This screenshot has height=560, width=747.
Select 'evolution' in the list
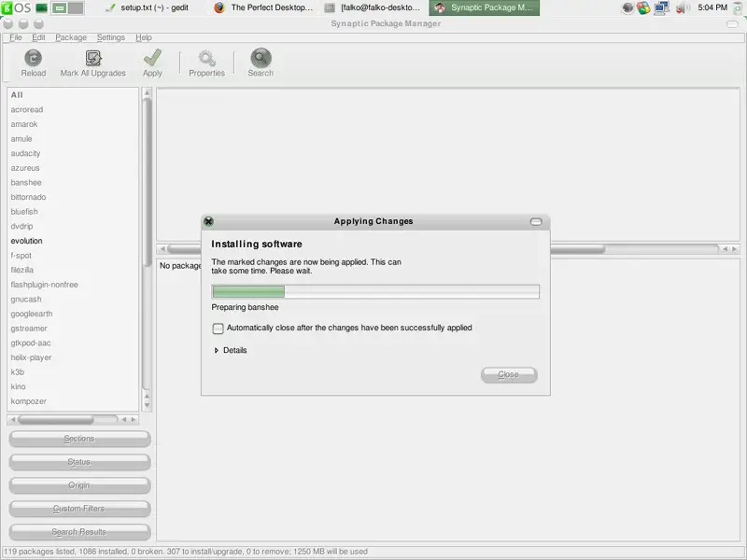point(73,241)
